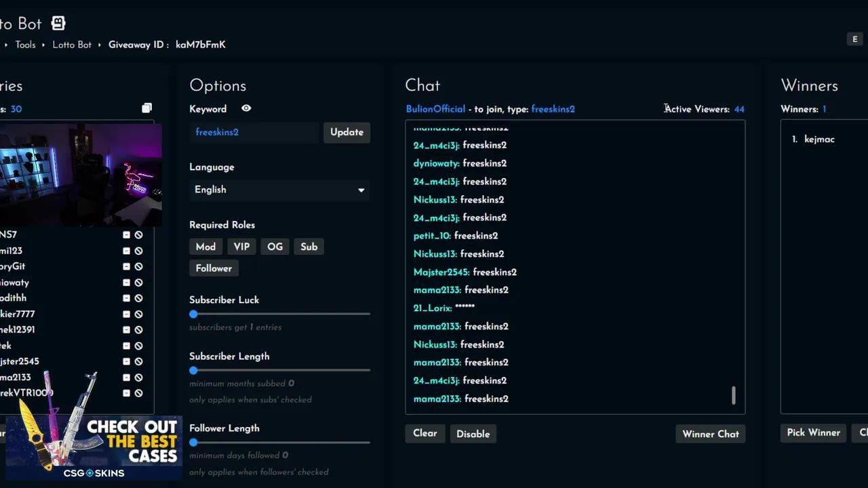Remove the nek12391 entry with the minus icon
Viewport: 868px width, 488px height.
point(126,329)
